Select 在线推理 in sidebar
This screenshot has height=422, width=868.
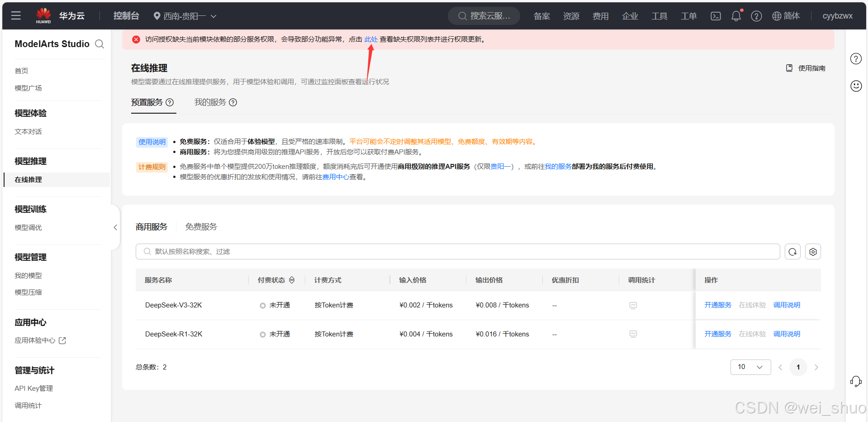(57, 180)
